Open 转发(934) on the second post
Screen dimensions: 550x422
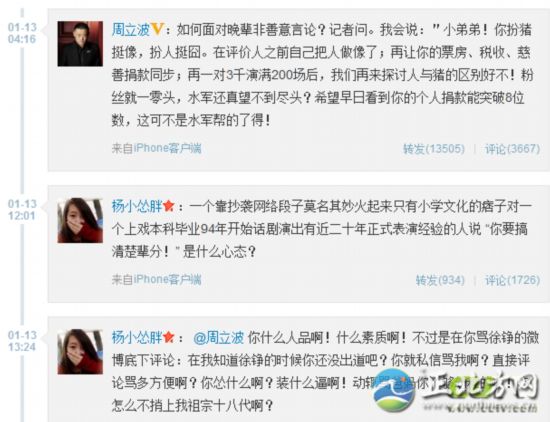coord(440,280)
